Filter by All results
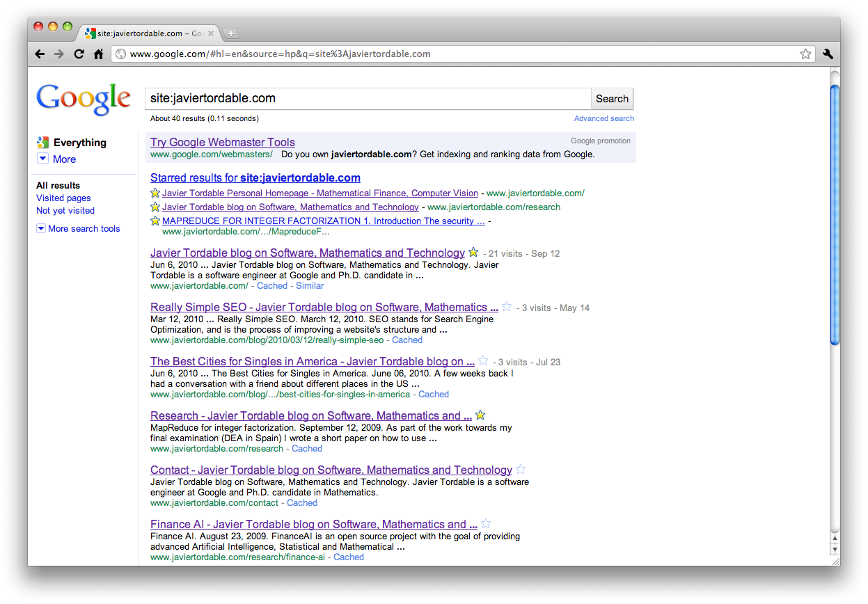This screenshot has height=604, width=868. pos(58,186)
